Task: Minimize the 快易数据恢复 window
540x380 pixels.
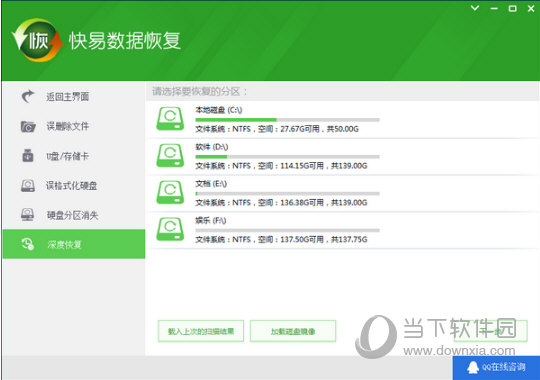Action: click(494, 8)
